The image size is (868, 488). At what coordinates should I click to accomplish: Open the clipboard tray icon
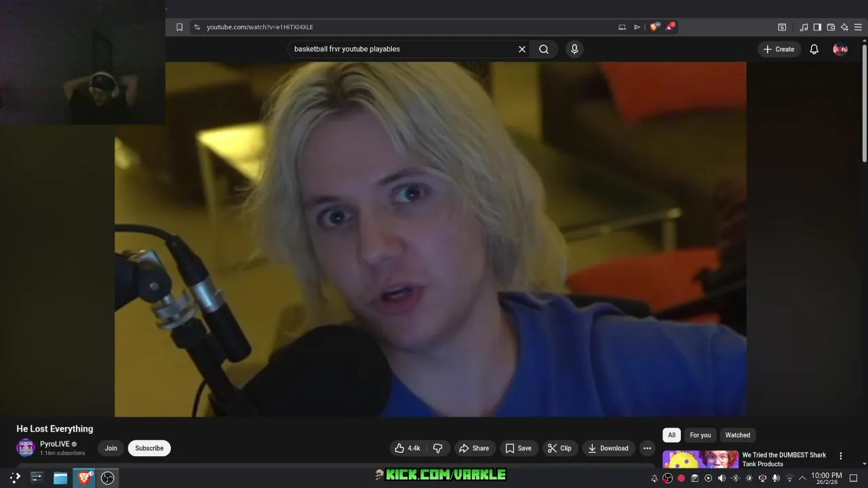click(x=694, y=479)
